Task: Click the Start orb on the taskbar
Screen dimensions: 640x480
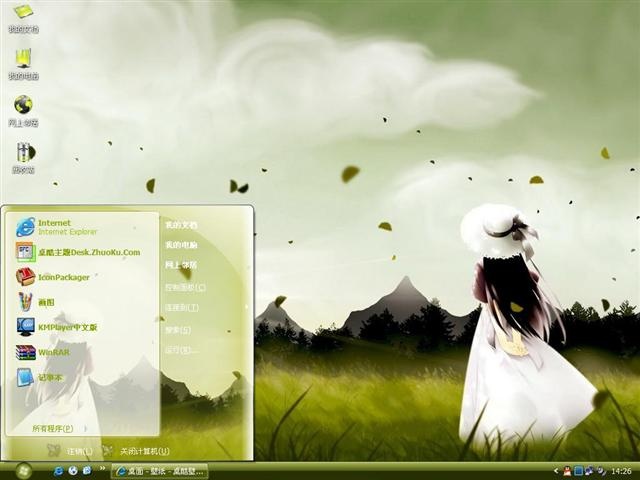Action: [x=23, y=471]
